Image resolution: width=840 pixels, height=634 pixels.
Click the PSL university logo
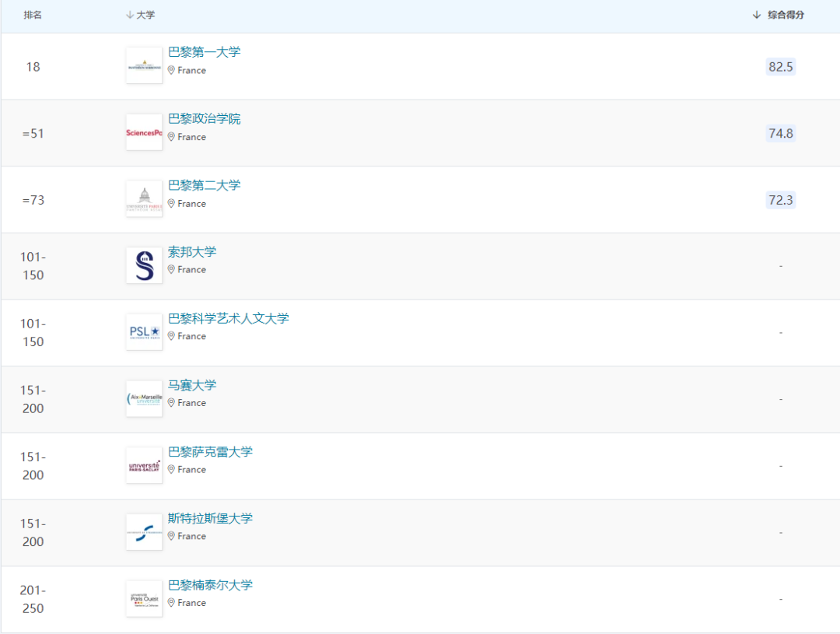[x=144, y=331]
